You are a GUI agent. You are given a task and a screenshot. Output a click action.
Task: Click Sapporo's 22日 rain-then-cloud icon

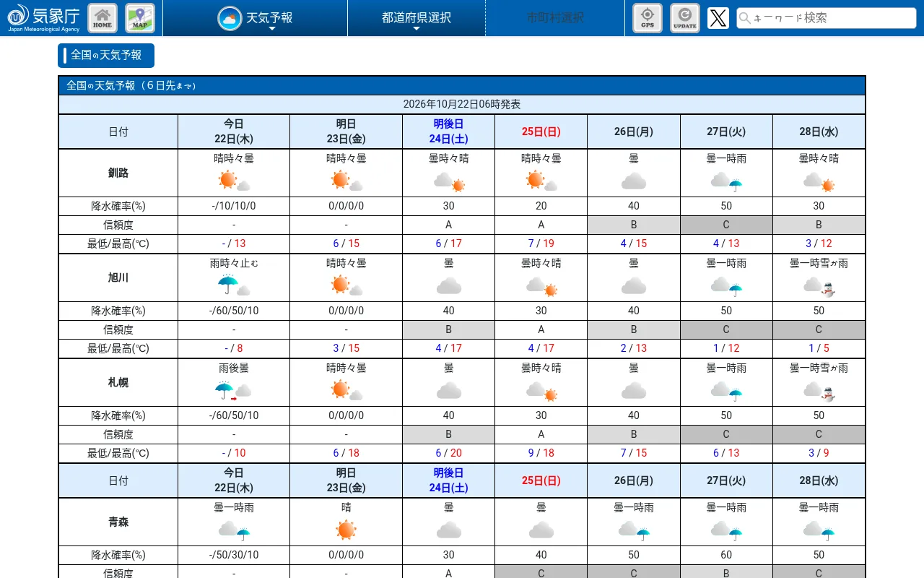(x=234, y=390)
